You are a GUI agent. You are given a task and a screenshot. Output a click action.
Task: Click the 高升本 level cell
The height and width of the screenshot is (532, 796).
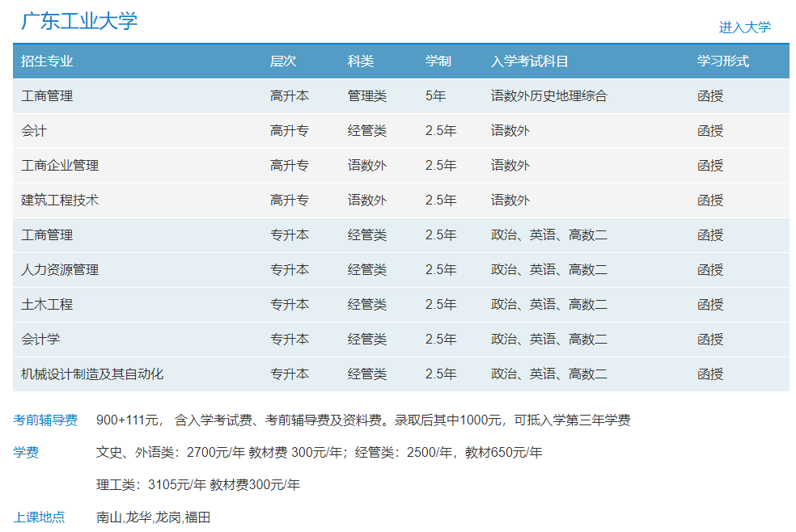[x=290, y=96]
